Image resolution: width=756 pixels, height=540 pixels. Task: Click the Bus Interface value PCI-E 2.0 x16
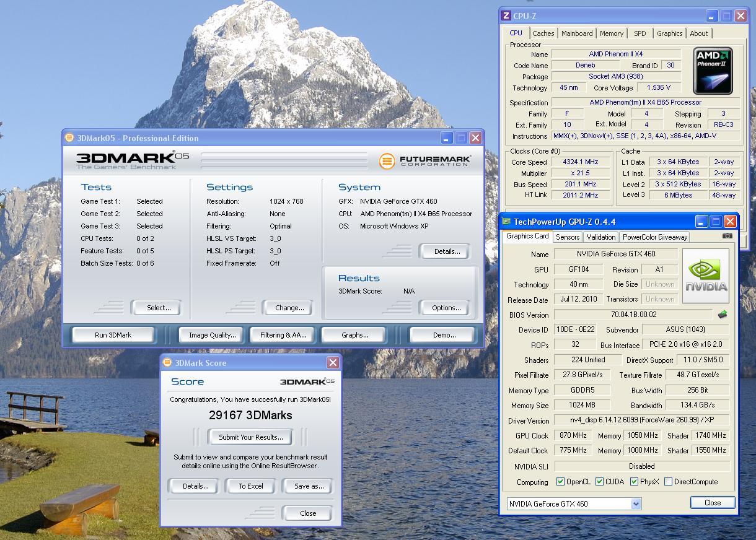[x=686, y=344]
